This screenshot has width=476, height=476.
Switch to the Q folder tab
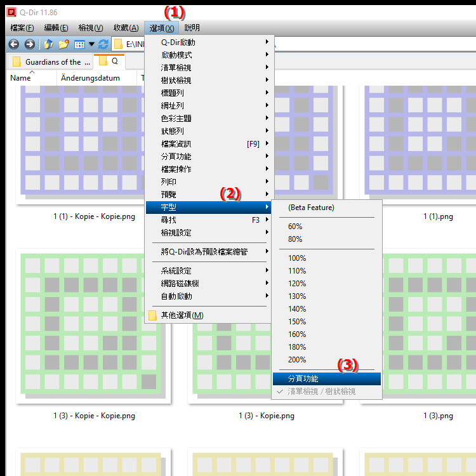point(110,62)
